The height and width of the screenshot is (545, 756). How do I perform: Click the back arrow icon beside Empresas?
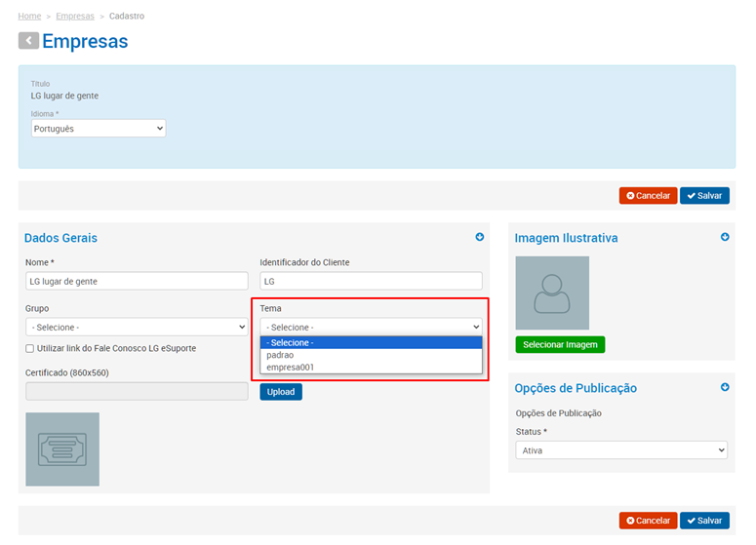click(28, 41)
